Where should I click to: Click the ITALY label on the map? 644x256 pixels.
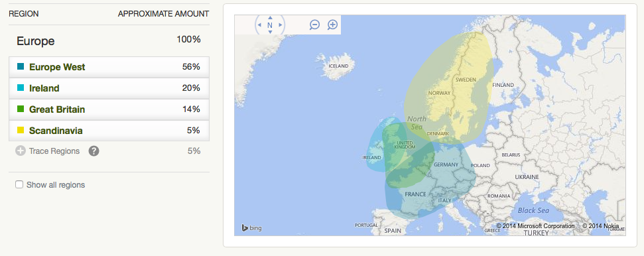445,200
